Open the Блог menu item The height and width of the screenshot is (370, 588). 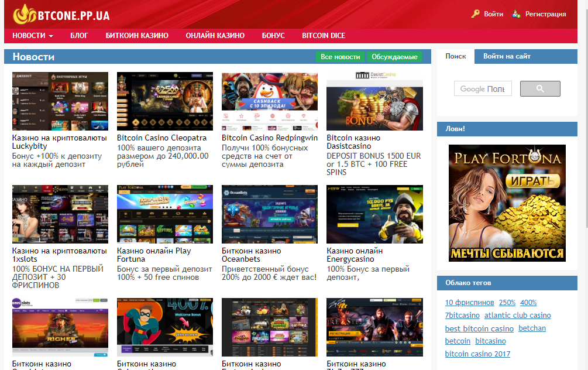pyautogui.click(x=79, y=36)
